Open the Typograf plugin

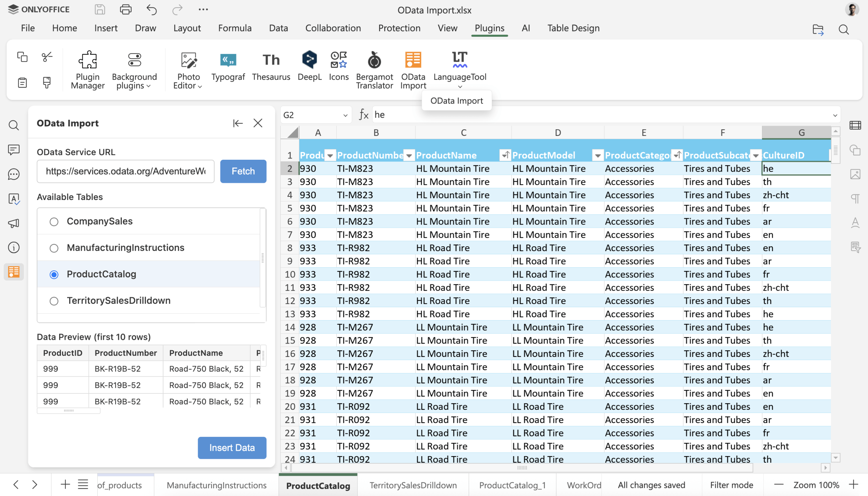tap(228, 66)
